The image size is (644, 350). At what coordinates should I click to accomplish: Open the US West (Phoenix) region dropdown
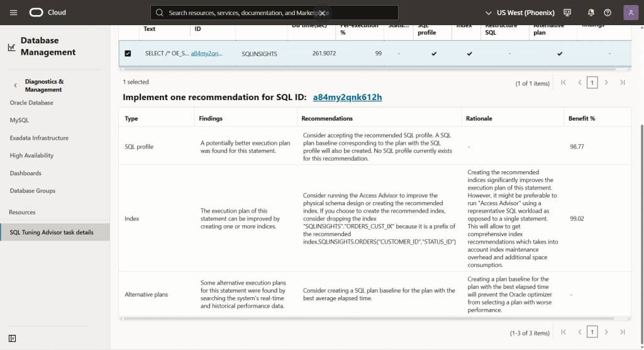(519, 13)
